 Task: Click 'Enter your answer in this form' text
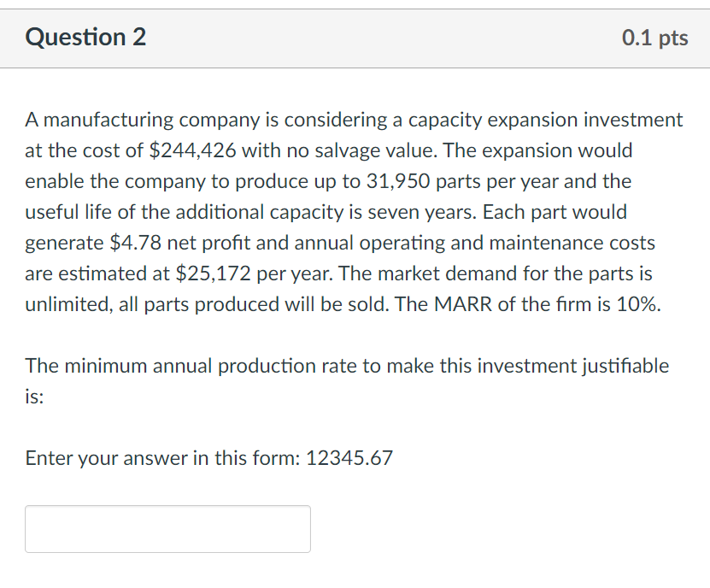coord(162,458)
